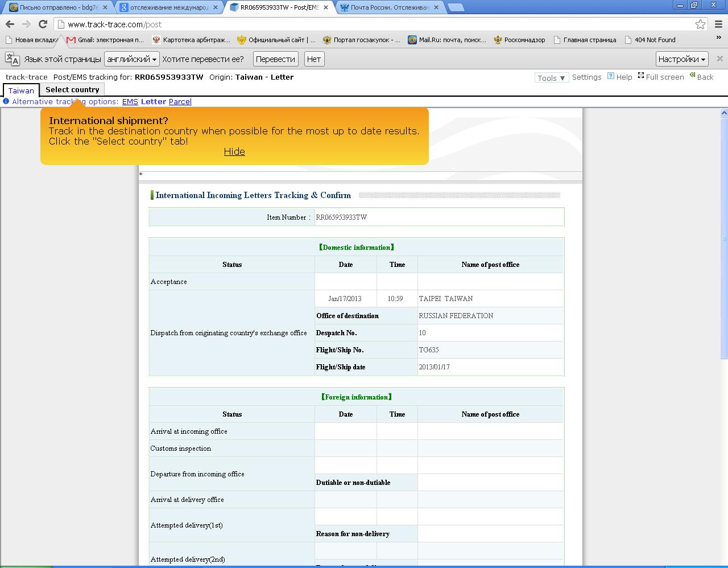Close the translate bar
The image size is (728, 568).
(x=719, y=59)
